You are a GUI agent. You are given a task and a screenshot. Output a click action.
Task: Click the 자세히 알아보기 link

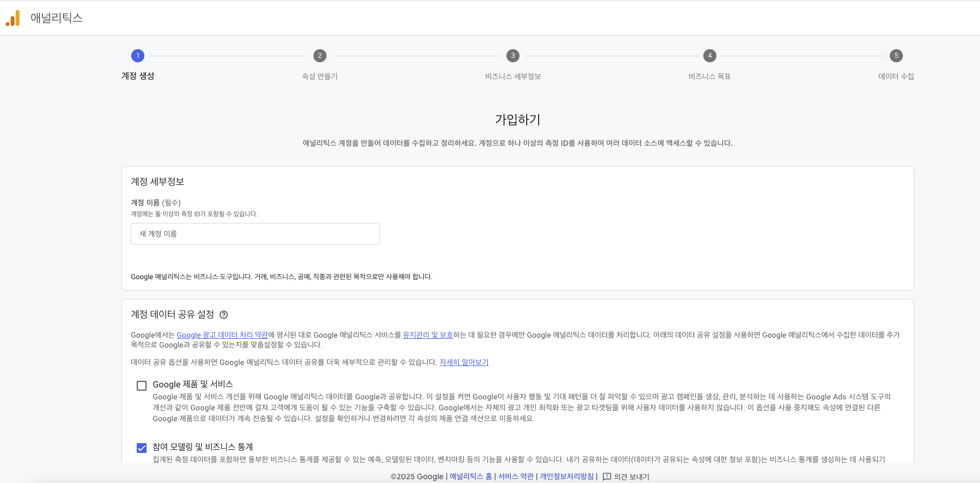pyautogui.click(x=464, y=362)
